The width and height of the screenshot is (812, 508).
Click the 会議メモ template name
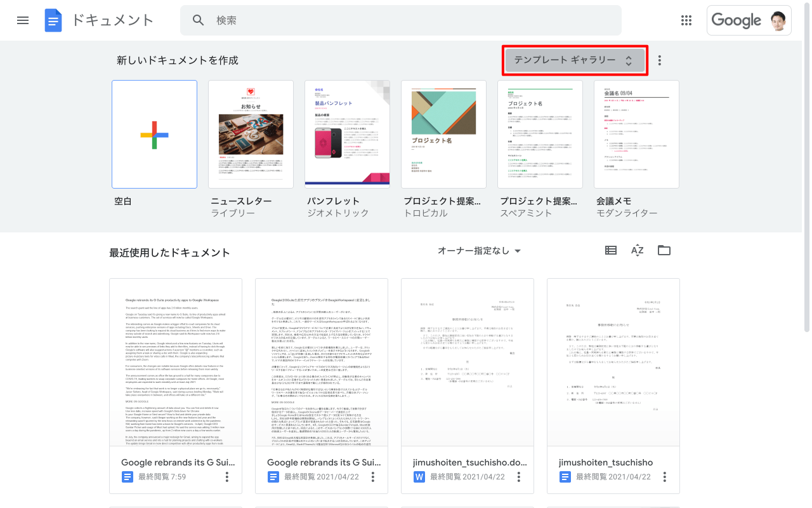614,201
